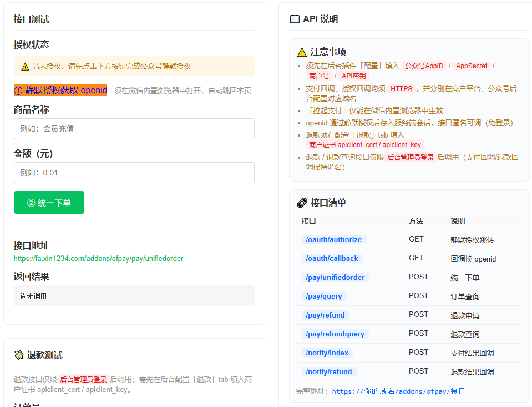Click the 统一下单 green button

[x=49, y=203]
